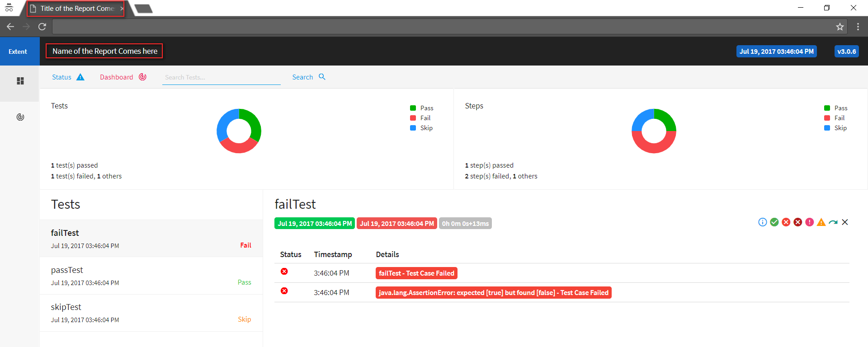This screenshot has width=868, height=347.
Task: Clear step filters with the X icon
Action: coord(845,222)
